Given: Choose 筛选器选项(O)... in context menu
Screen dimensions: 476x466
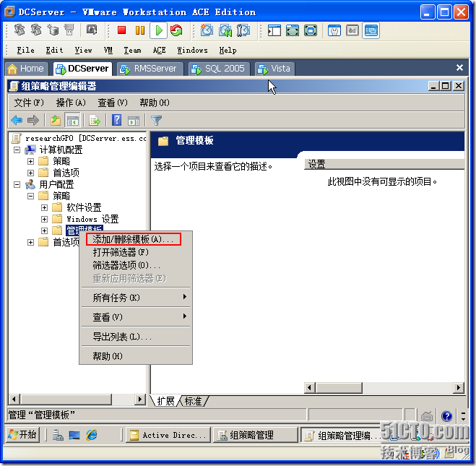Looking at the screenshot, I should pyautogui.click(x=135, y=265).
